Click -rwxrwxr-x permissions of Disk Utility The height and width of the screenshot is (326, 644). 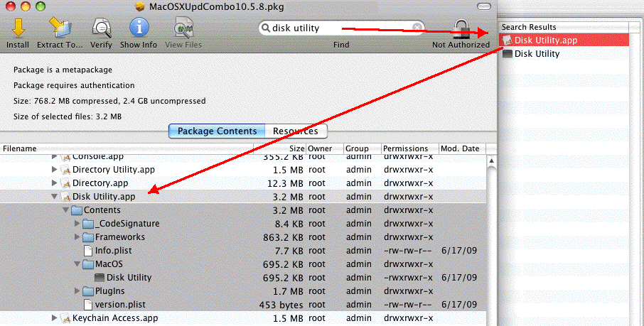click(408, 278)
